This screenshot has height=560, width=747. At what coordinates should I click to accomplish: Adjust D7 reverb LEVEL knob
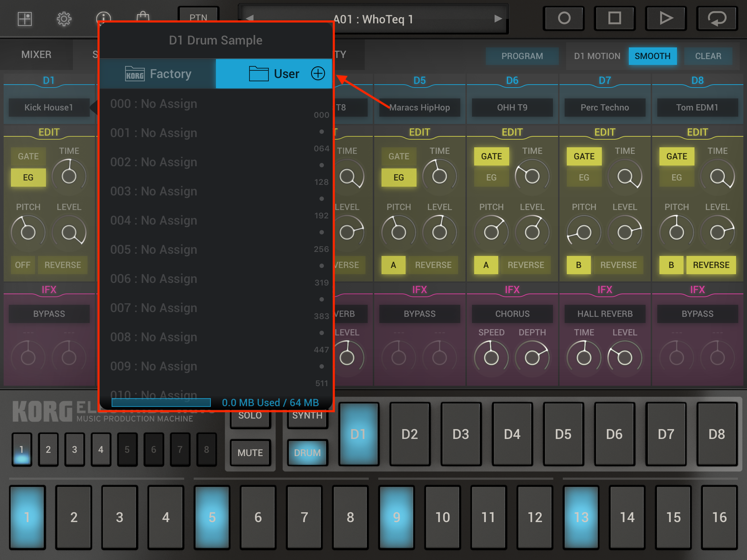625,358
